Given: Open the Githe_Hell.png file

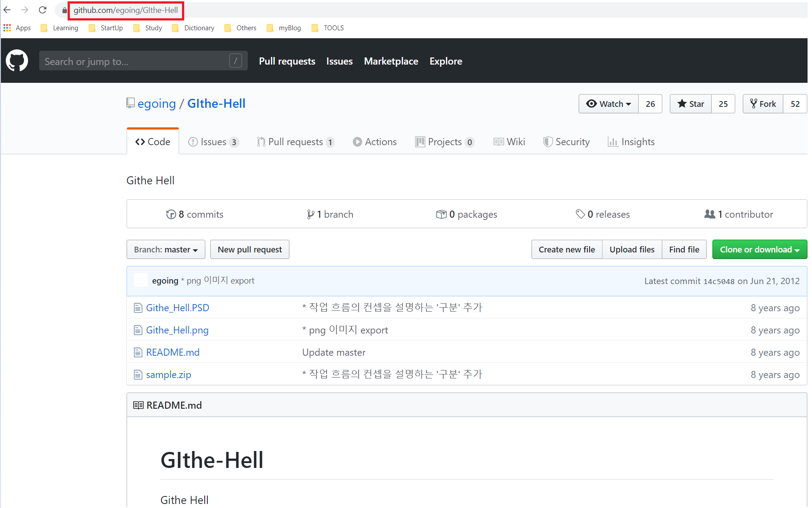Looking at the screenshot, I should coord(177,330).
